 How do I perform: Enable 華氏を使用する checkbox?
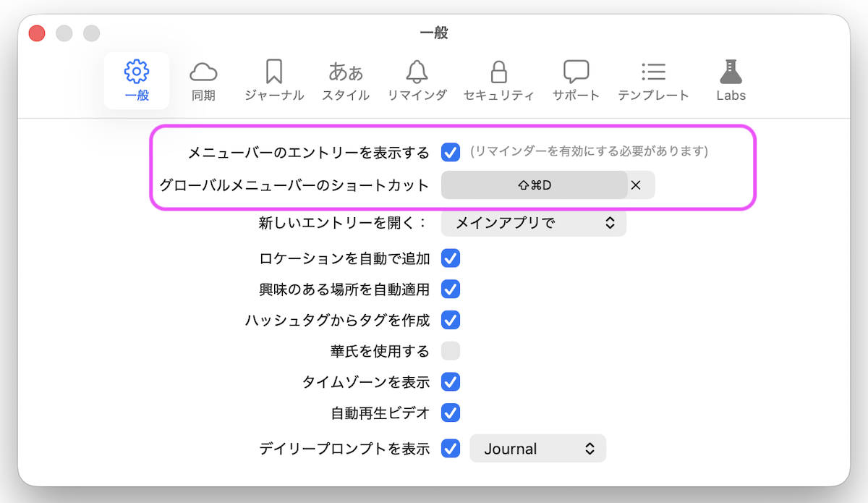point(451,351)
